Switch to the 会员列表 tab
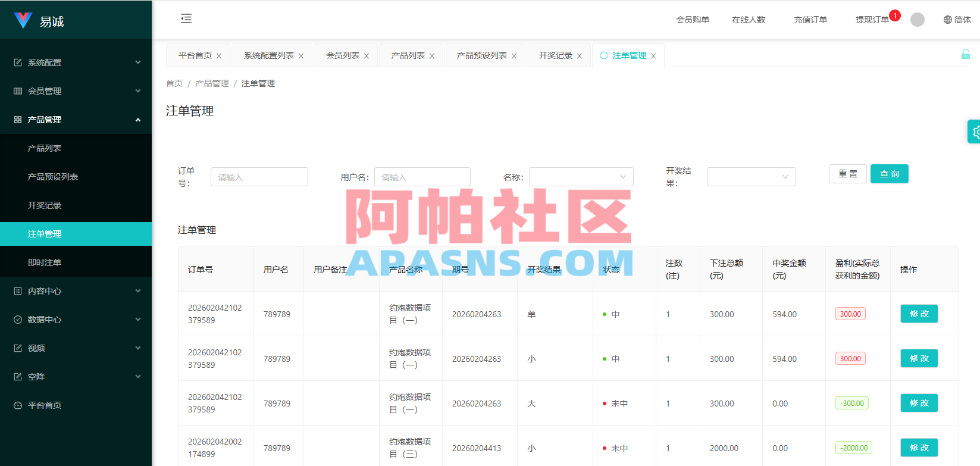 343,55
